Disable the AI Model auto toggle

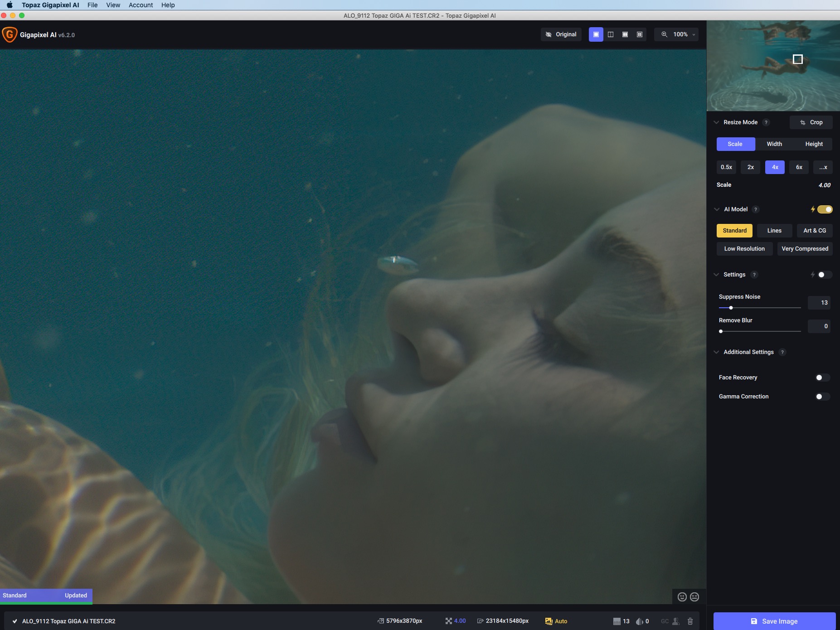[825, 209]
